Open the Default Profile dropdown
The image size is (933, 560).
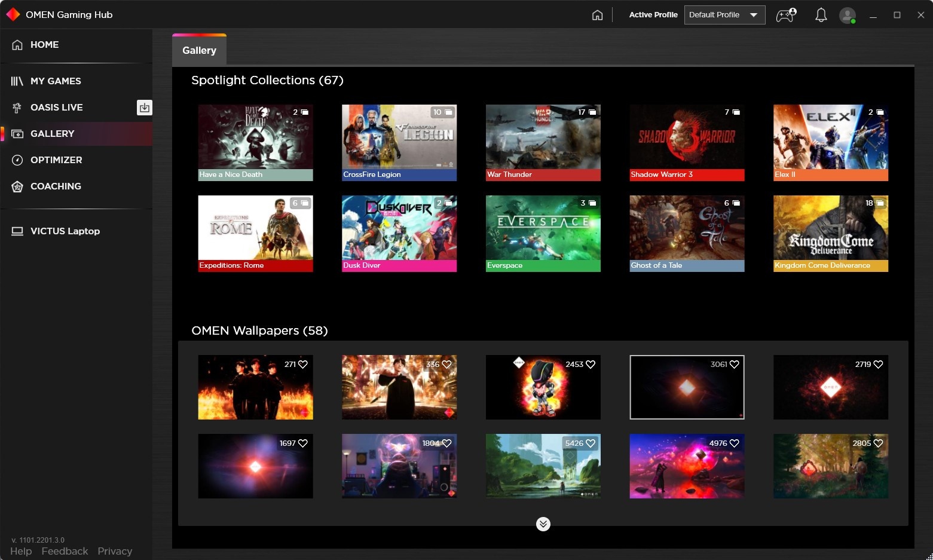[x=724, y=15]
